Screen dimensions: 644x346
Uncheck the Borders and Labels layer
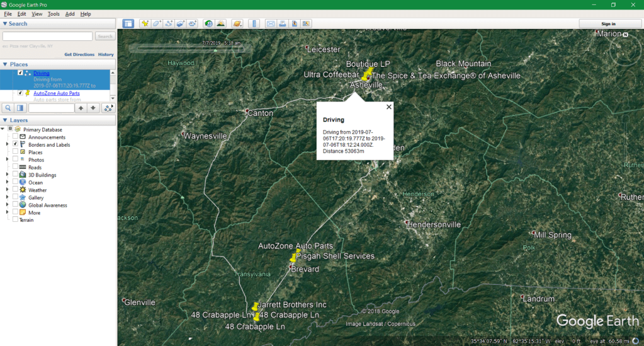point(15,144)
